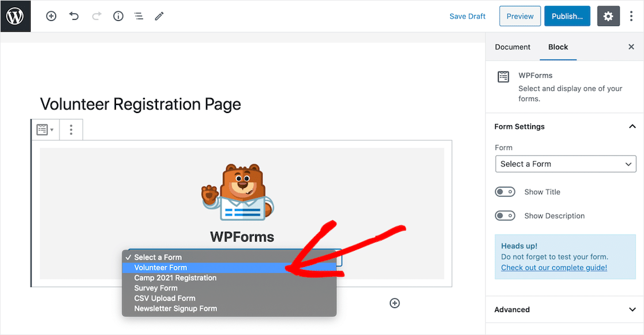Open more tools and options menu
644x335 pixels.
point(631,16)
